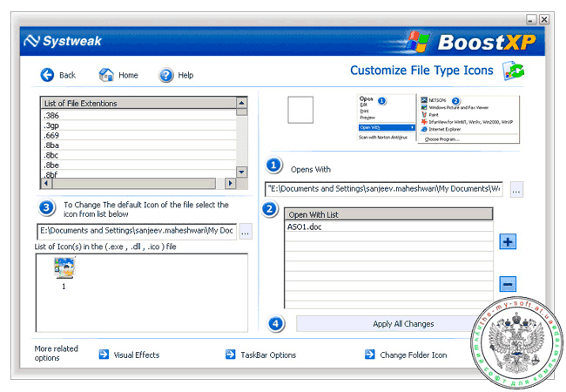Click the Opens With path field
The height and width of the screenshot is (392, 566).
(x=384, y=188)
